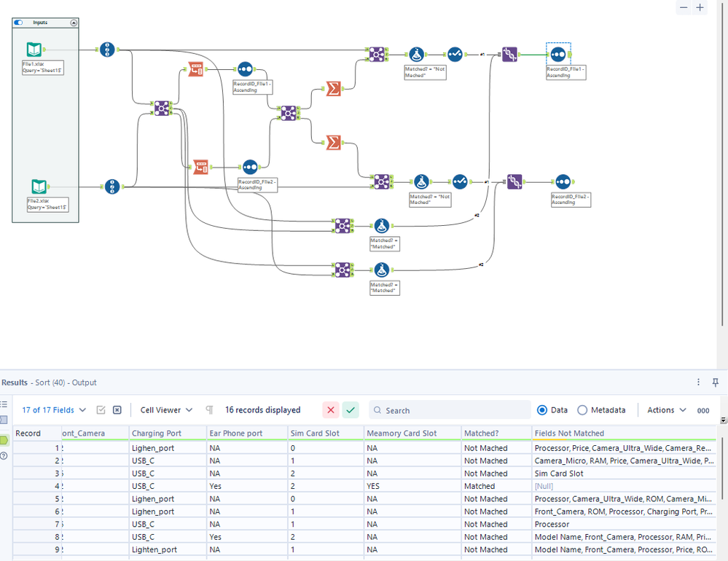Select the bottom-most Join tool
Image resolution: width=728 pixels, height=561 pixels.
(343, 270)
